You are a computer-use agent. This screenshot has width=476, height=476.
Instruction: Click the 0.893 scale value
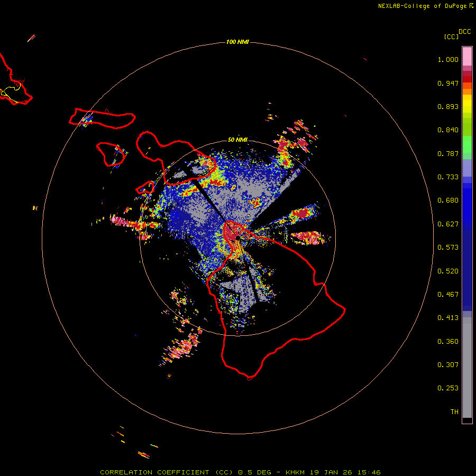pyautogui.click(x=448, y=106)
